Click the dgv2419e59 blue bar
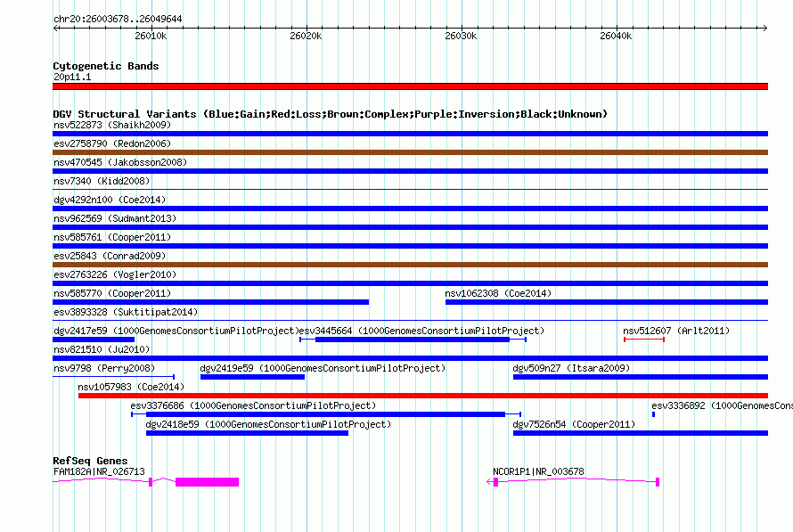 (252, 377)
